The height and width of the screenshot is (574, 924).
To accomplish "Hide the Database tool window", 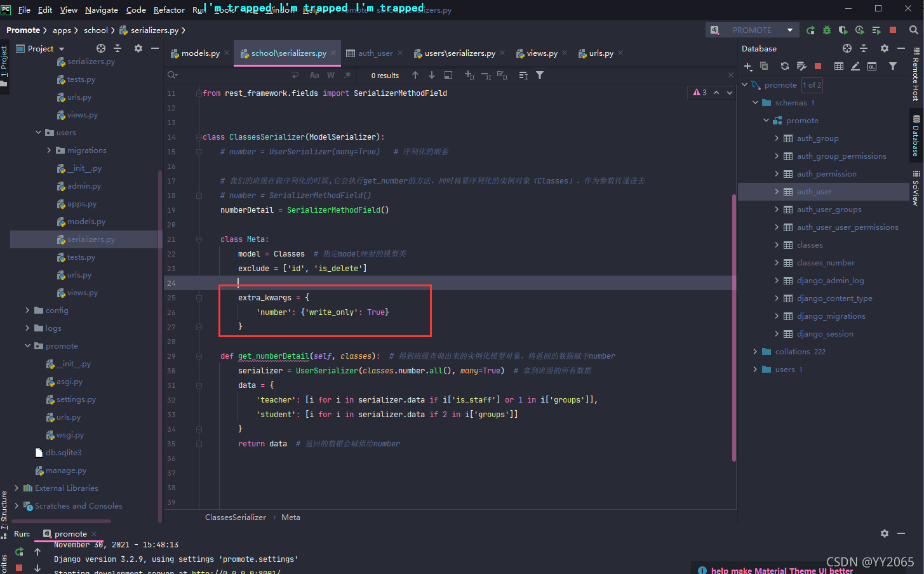I will coord(901,48).
